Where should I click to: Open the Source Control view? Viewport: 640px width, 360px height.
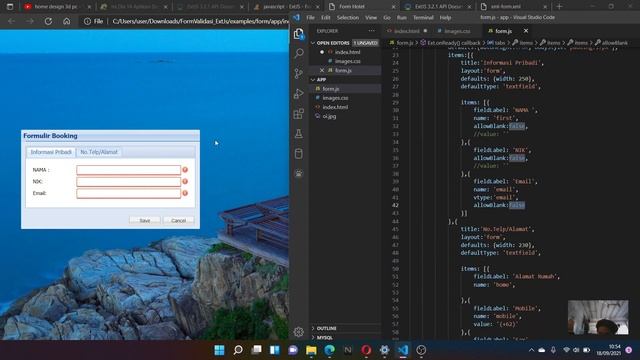coord(299,73)
